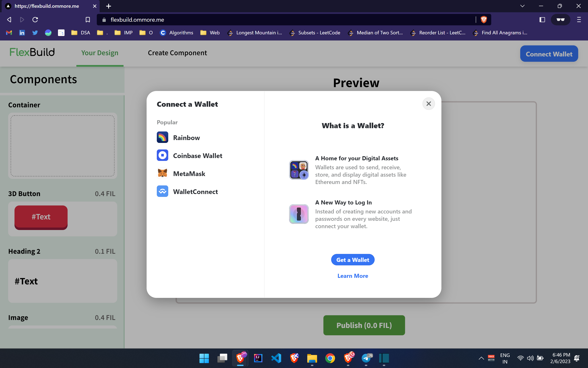This screenshot has height=368, width=588.
Task: Select the WalletConnect icon
Action: tap(162, 192)
